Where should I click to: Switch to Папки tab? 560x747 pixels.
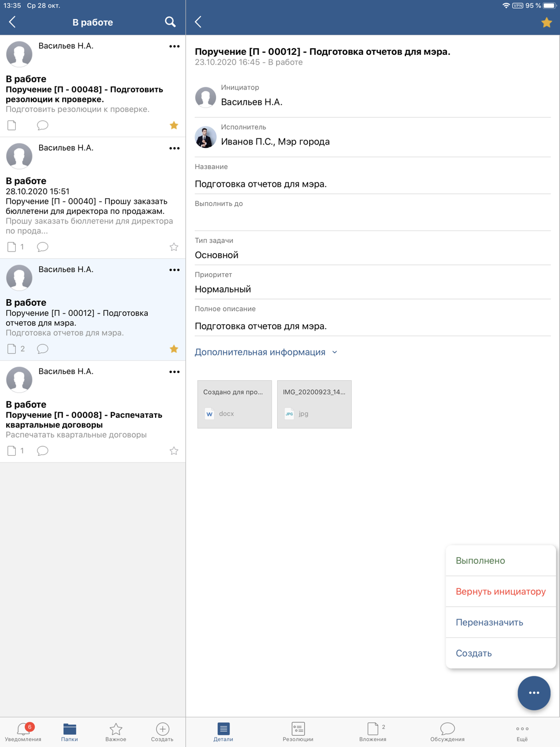click(x=69, y=732)
